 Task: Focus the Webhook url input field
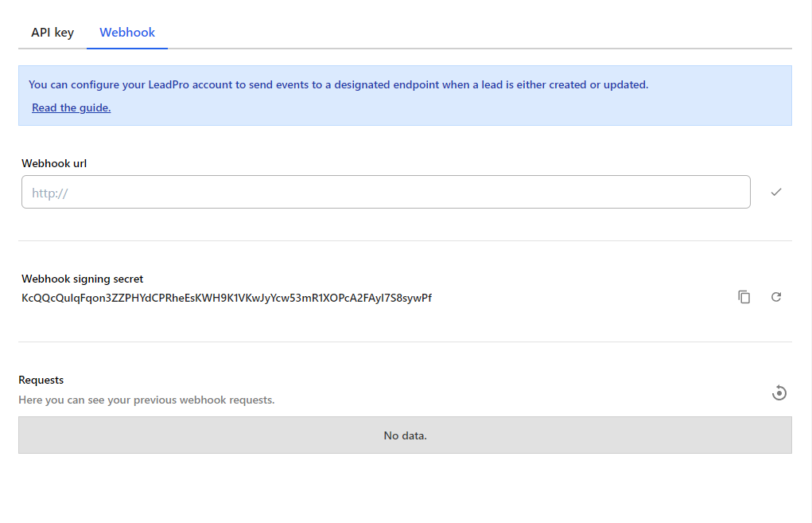(x=386, y=192)
